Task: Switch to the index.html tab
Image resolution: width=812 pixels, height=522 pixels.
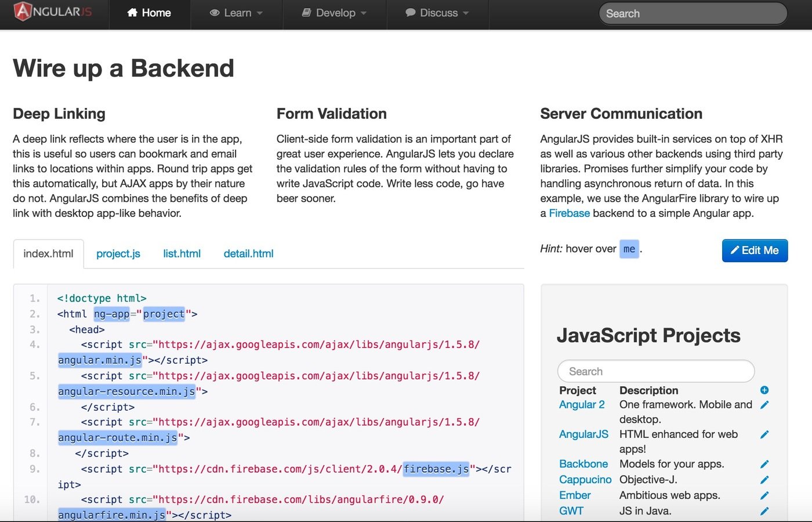Action: click(49, 253)
